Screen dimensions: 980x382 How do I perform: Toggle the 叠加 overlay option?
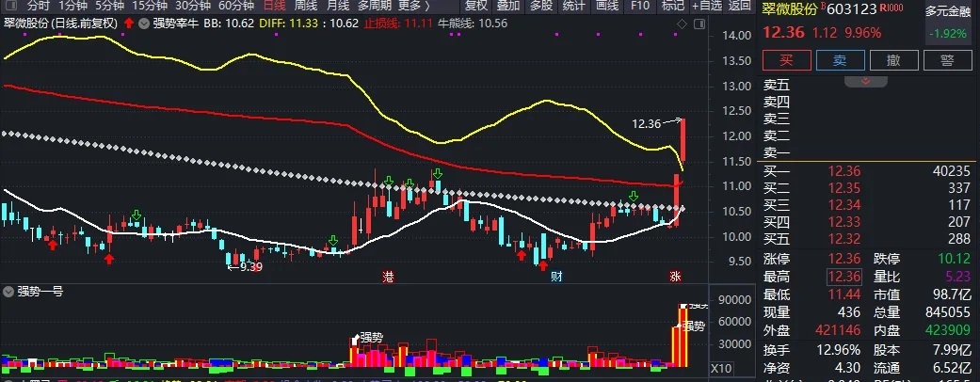click(x=508, y=6)
